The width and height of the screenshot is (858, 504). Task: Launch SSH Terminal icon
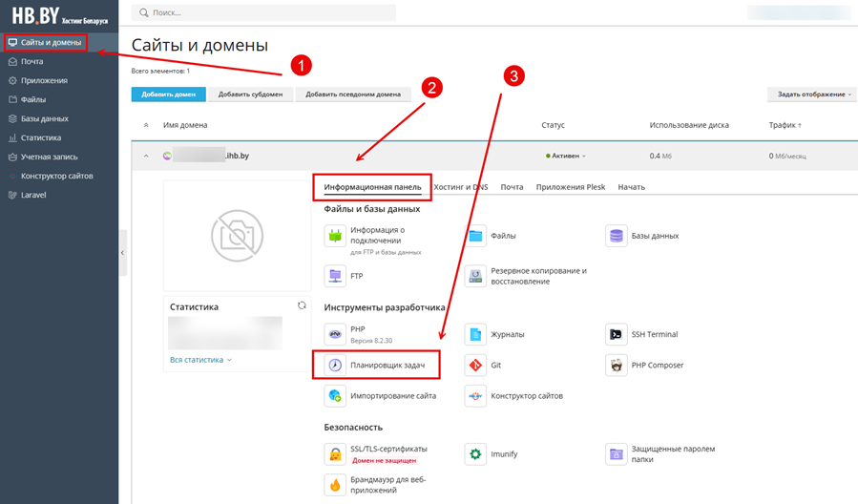pos(616,334)
